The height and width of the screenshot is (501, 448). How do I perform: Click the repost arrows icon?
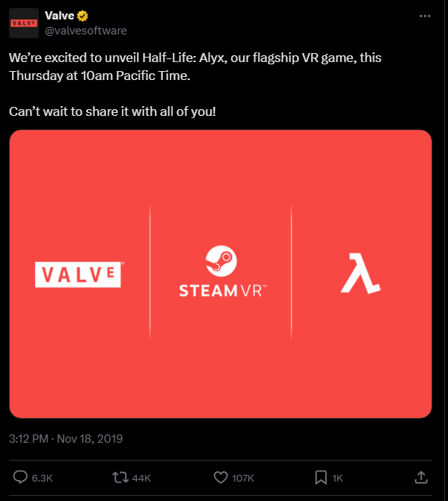[120, 478]
